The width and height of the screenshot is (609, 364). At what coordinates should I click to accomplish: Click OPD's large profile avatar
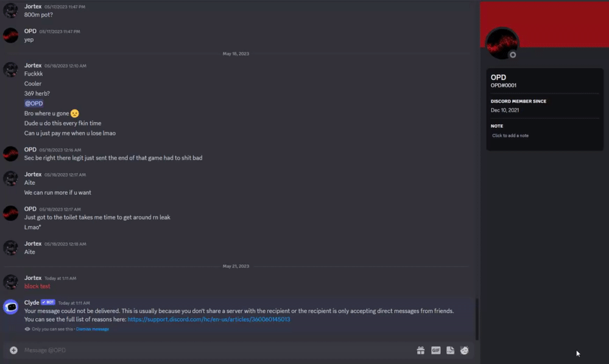tap(502, 43)
